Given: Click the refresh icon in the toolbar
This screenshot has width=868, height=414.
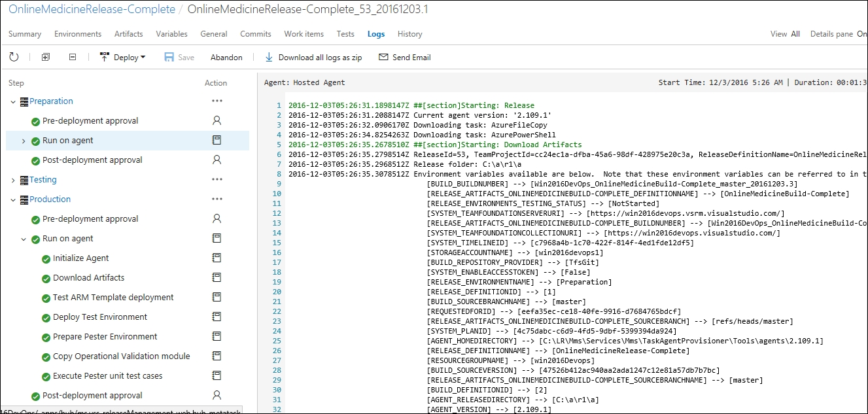Looking at the screenshot, I should (x=14, y=58).
